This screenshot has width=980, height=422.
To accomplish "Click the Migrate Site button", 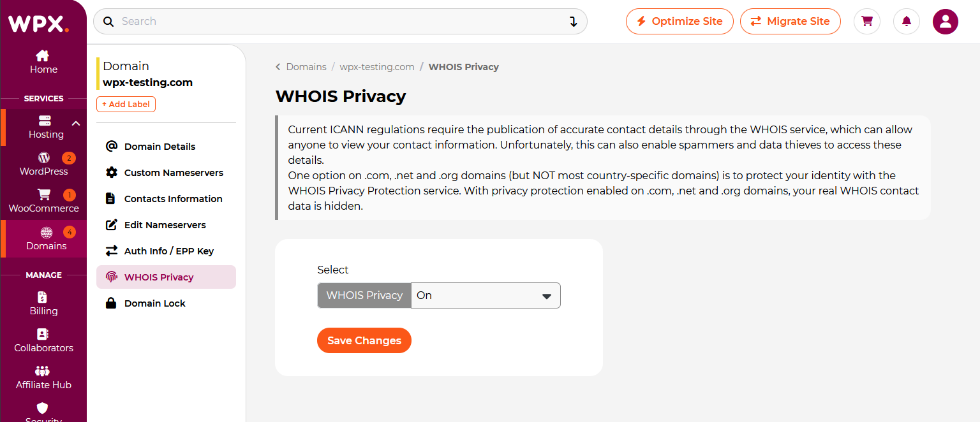I will 791,21.
